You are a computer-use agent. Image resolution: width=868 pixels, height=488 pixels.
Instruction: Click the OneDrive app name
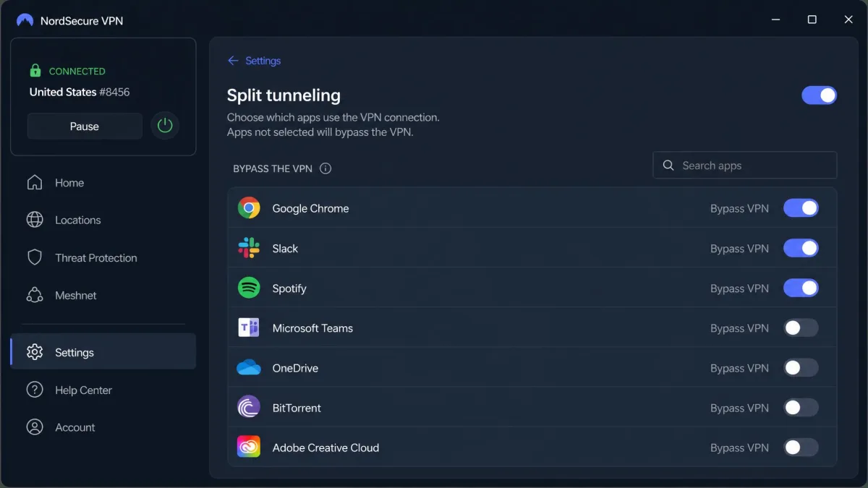(295, 368)
